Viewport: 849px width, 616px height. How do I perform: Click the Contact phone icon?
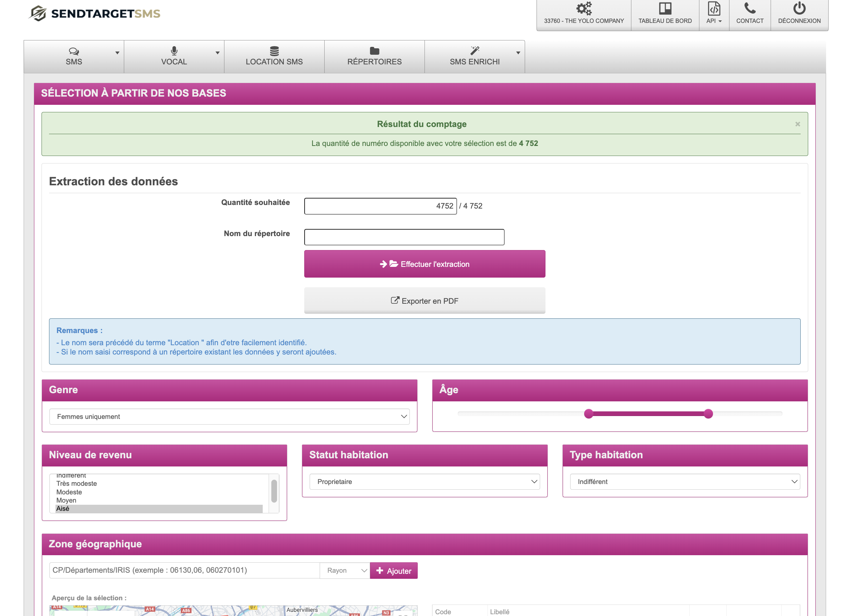coord(749,8)
